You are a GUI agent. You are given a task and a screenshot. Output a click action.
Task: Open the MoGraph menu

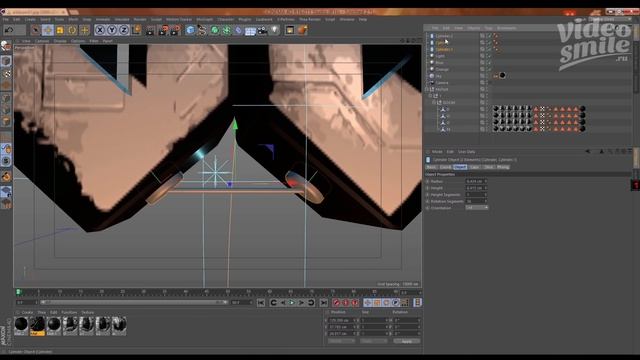(204, 19)
